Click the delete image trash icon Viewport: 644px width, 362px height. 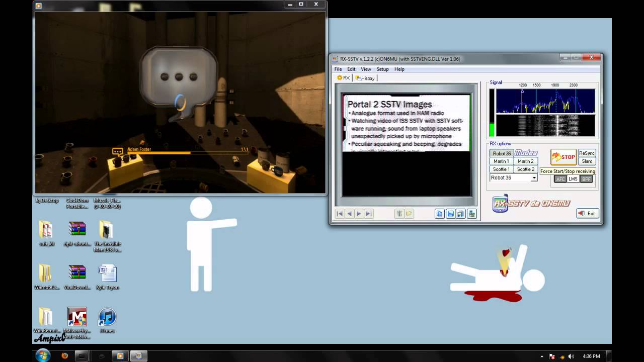click(399, 214)
